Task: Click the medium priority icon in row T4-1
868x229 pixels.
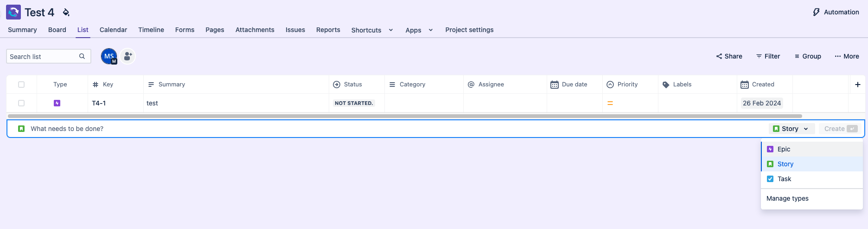Action: click(610, 103)
